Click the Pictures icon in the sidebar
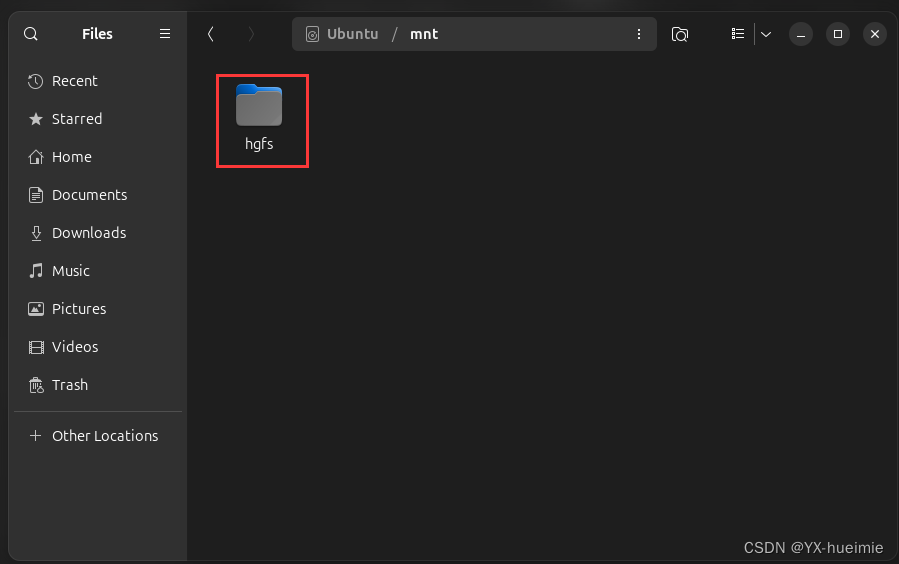Viewport: 899px width, 564px height. [36, 309]
